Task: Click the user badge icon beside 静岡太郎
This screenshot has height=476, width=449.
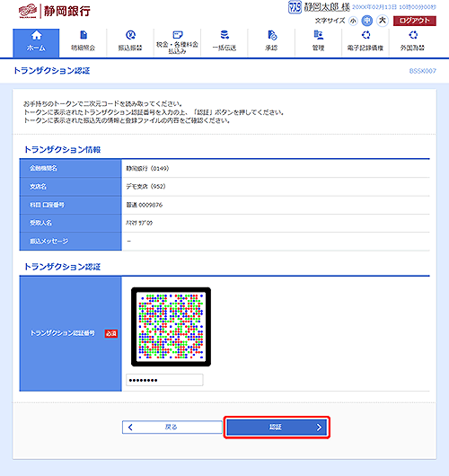Action: (x=295, y=7)
